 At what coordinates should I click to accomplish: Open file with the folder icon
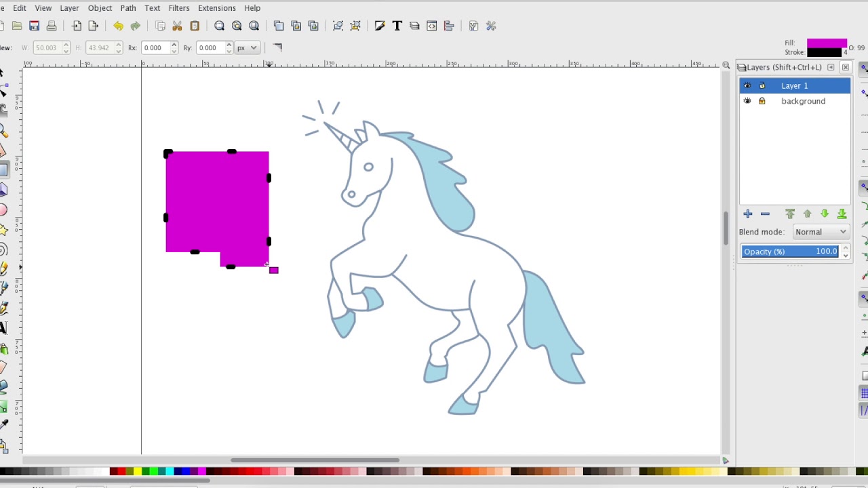[x=17, y=26]
